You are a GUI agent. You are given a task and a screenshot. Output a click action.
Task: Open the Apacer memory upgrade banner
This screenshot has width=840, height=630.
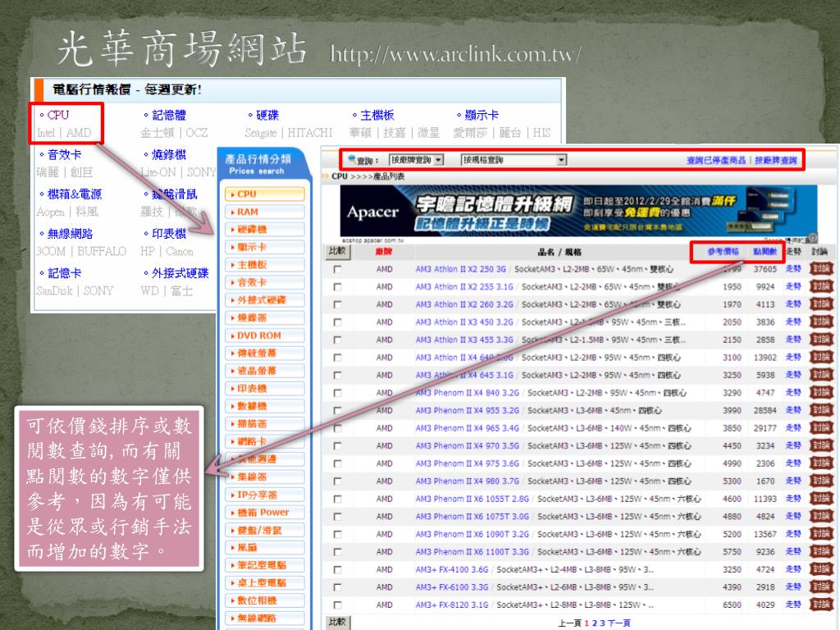click(x=578, y=211)
